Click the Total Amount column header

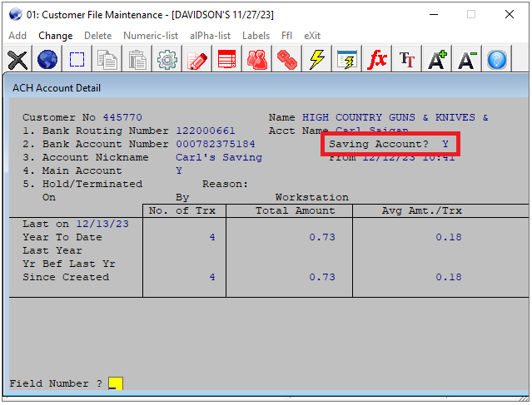pos(296,210)
